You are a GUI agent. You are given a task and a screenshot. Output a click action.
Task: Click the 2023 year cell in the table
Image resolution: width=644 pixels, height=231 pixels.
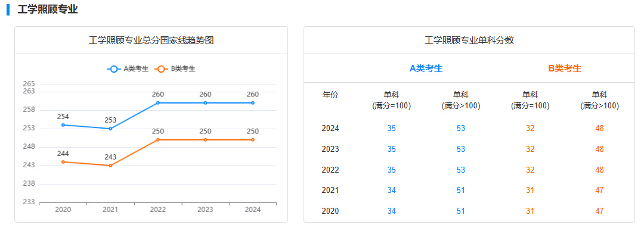pyautogui.click(x=330, y=149)
